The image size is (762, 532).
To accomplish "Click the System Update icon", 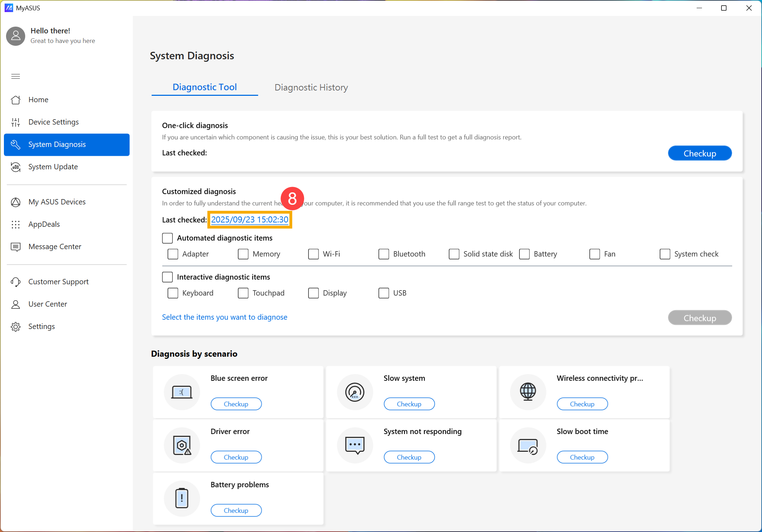I will coord(16,167).
